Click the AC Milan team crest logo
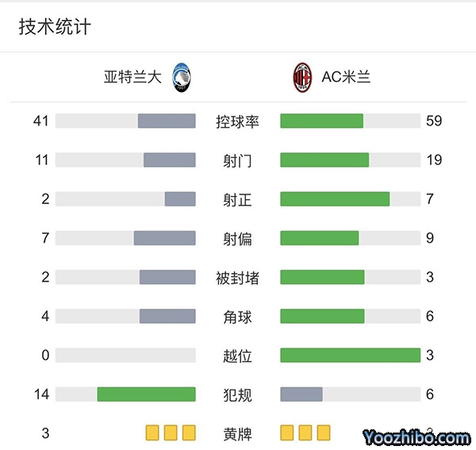Screen dimensions: 476x450 pyautogui.click(x=302, y=77)
